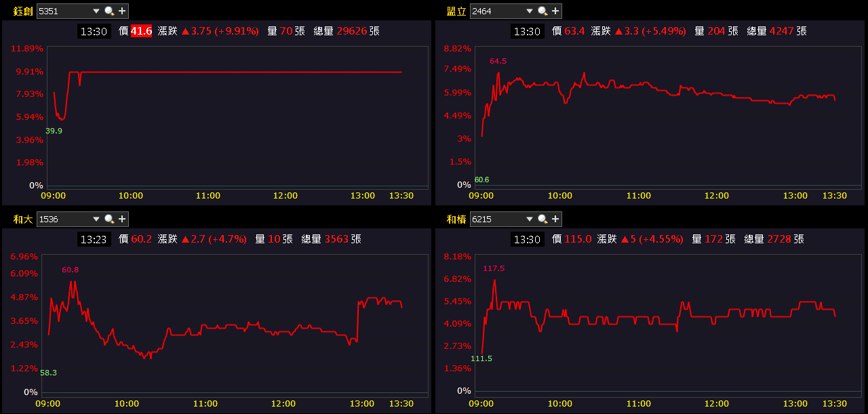Click the 11.89% axis label on the 鈺創 chart
This screenshot has width=868, height=414.
coord(27,49)
